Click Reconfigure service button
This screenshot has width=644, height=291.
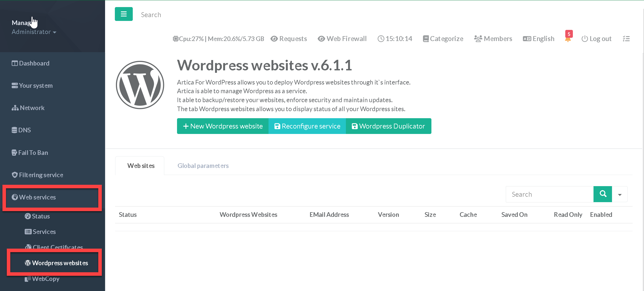(x=307, y=126)
